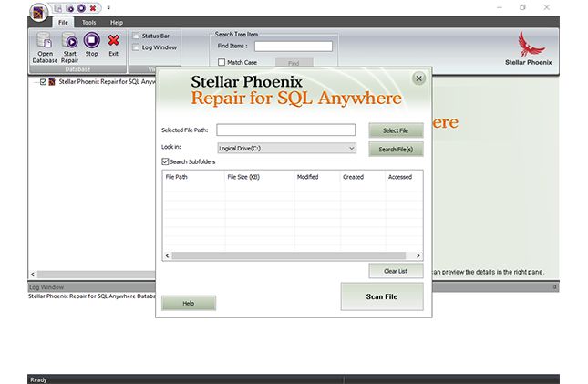Enable the Match Case checkbox
The height and width of the screenshot is (384, 588).
[x=222, y=62]
